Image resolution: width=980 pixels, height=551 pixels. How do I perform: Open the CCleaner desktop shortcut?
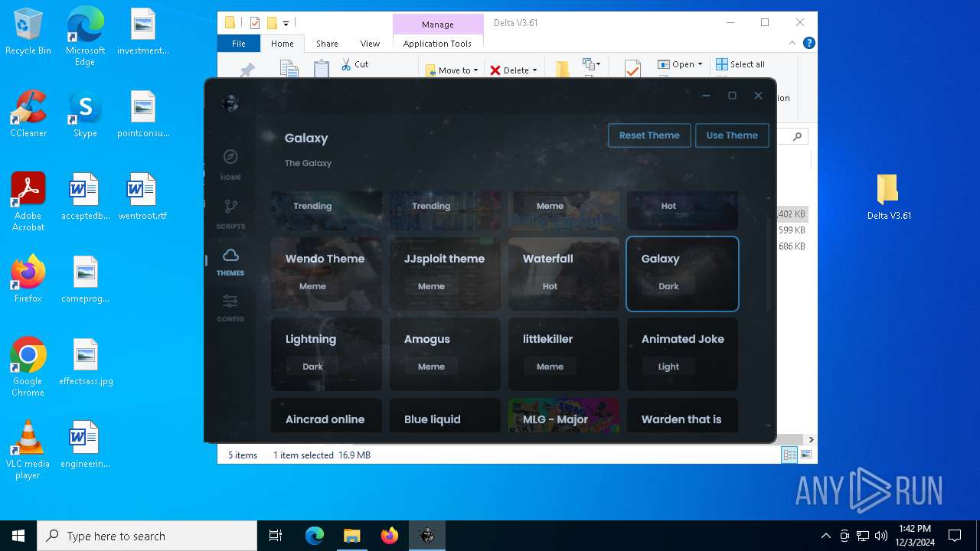[x=28, y=115]
